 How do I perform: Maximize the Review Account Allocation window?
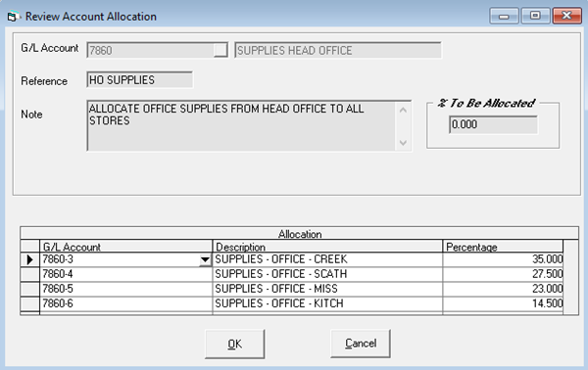[535, 16]
